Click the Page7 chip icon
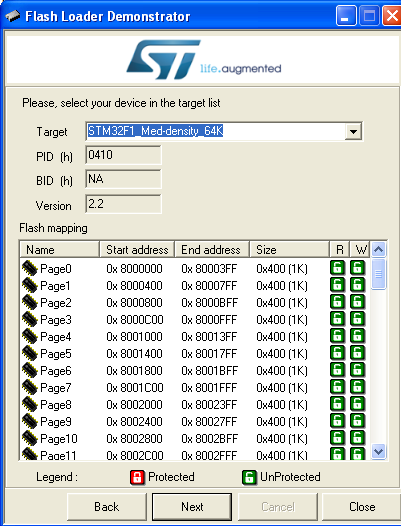 pos(30,387)
